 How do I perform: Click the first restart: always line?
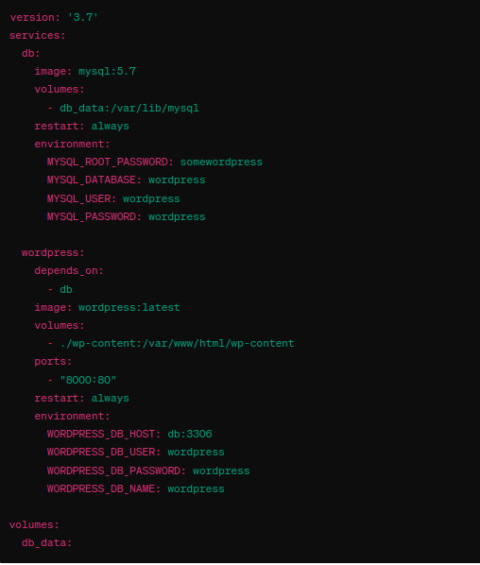pos(82,126)
